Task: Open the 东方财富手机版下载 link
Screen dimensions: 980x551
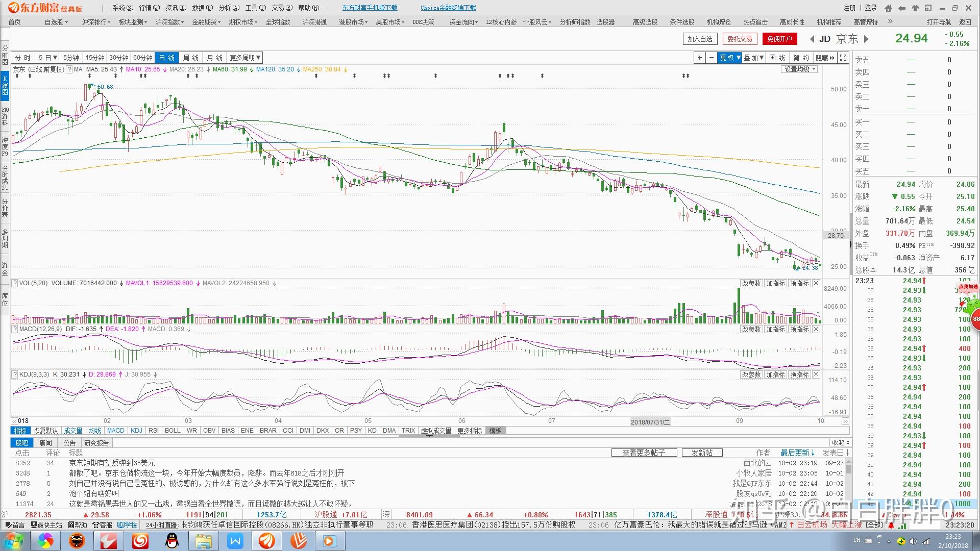Action: point(370,8)
